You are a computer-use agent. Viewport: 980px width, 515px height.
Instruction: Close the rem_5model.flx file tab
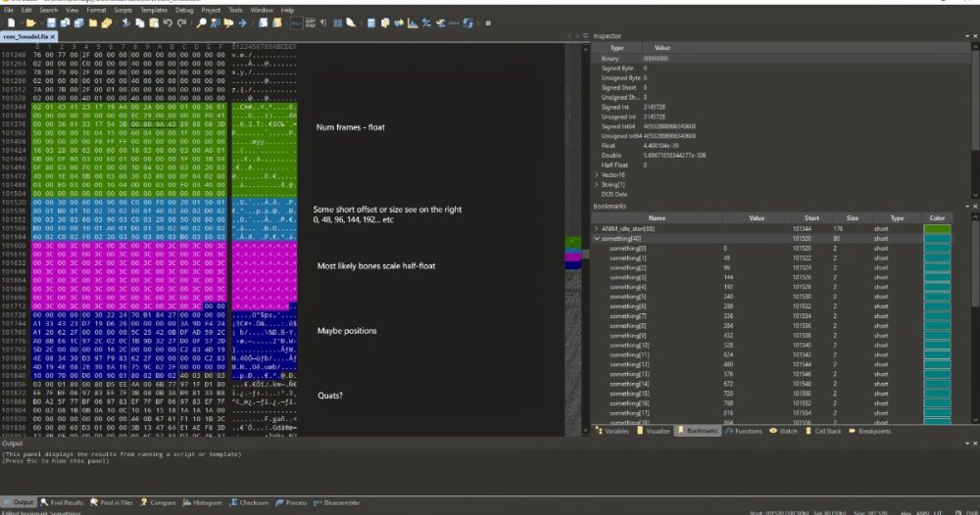55,36
